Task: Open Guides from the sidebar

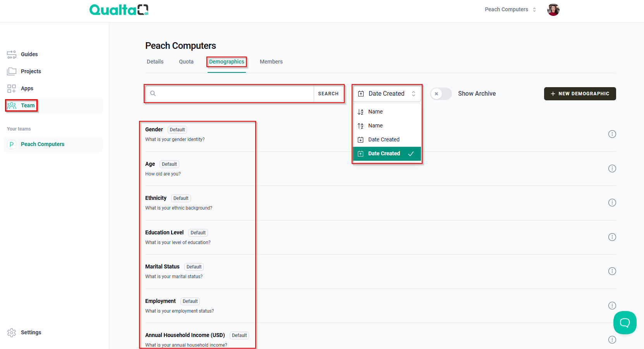Action: pyautogui.click(x=29, y=54)
